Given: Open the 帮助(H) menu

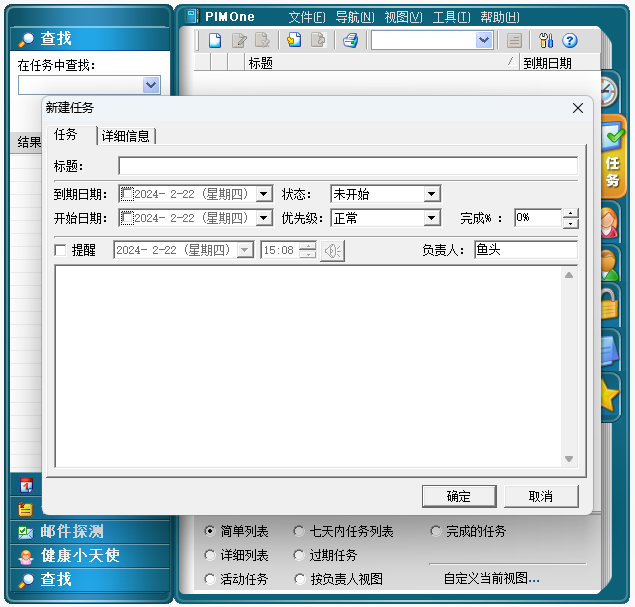Looking at the screenshot, I should 500,17.
